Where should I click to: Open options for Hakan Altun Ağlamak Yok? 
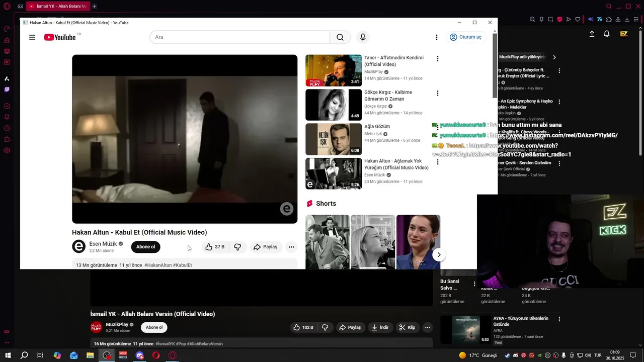438,162
